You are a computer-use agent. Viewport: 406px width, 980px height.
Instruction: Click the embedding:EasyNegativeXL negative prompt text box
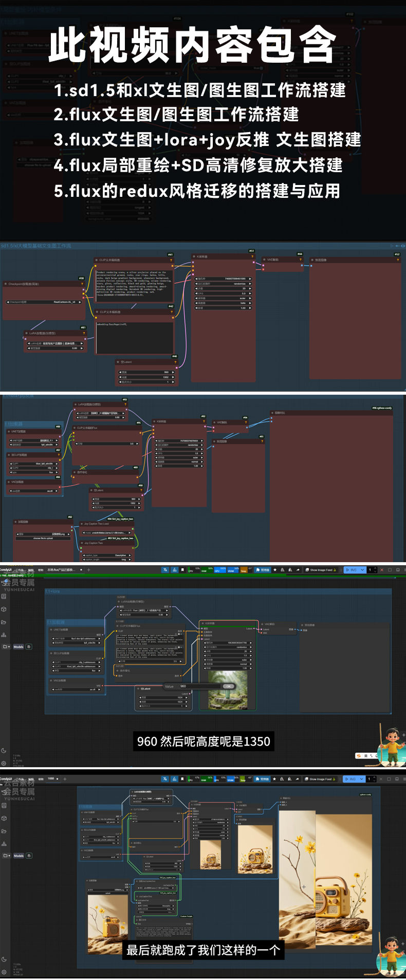point(134,337)
